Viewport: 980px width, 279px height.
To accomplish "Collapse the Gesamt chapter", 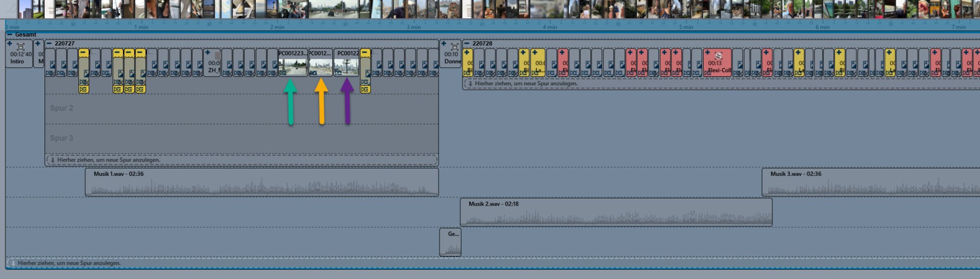I will [9, 35].
